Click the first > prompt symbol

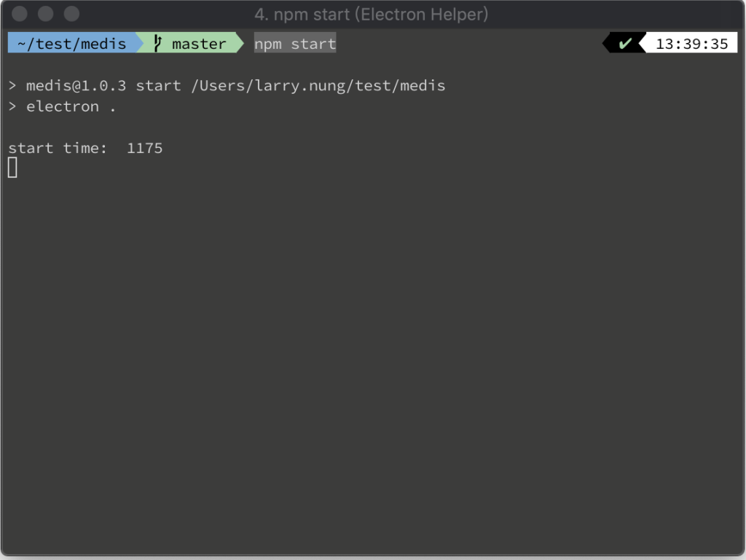pyautogui.click(x=12, y=86)
